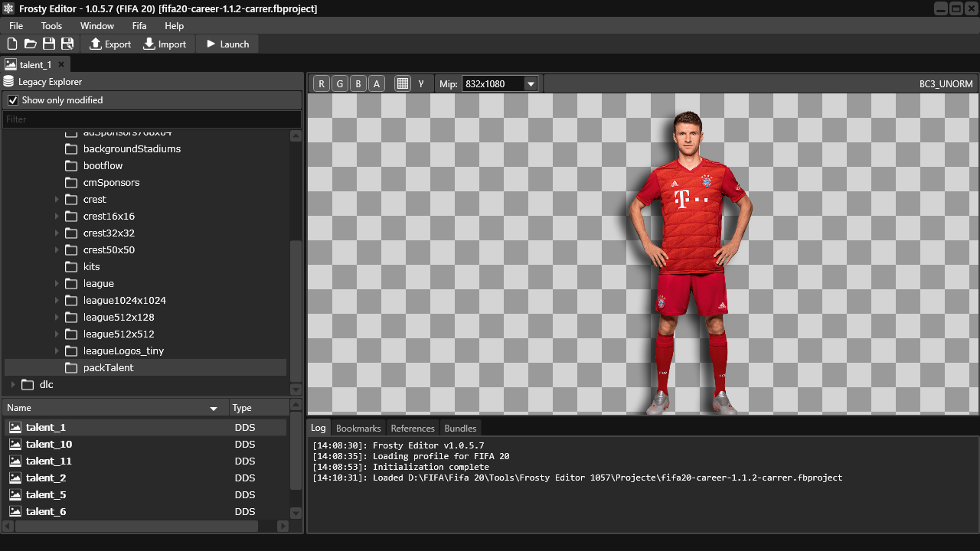Switch to the Log tab
The width and height of the screenshot is (980, 551).
click(318, 428)
